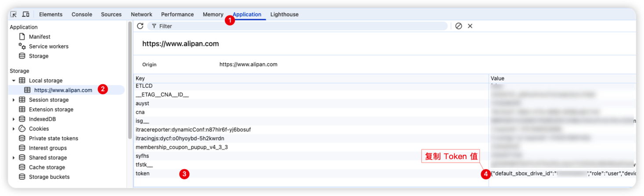Click the Origin value https://www.alipan.com

[x=248, y=64]
